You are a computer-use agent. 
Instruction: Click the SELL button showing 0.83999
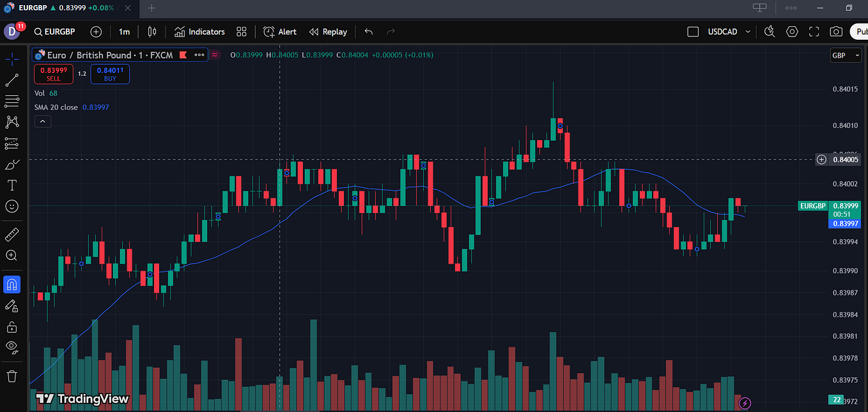[54, 74]
